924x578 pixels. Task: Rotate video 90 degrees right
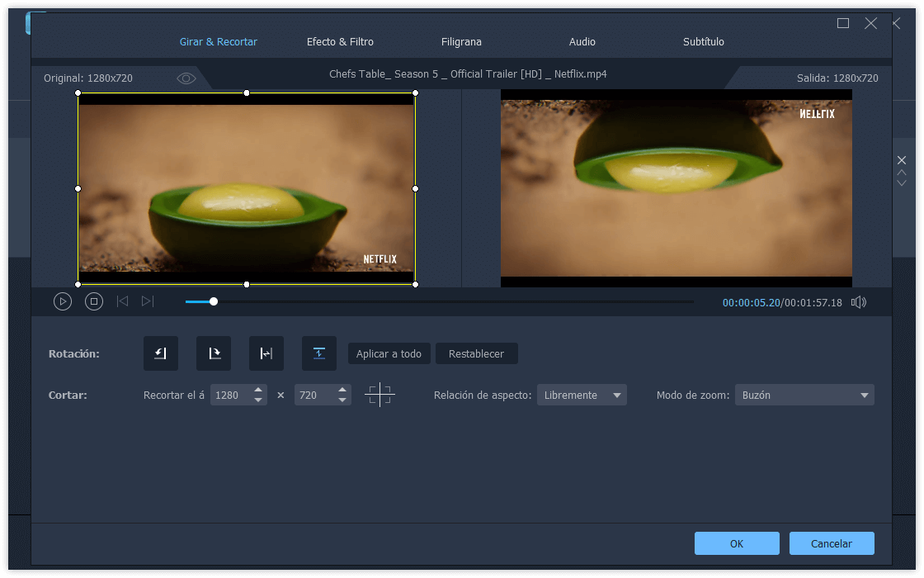tap(214, 353)
